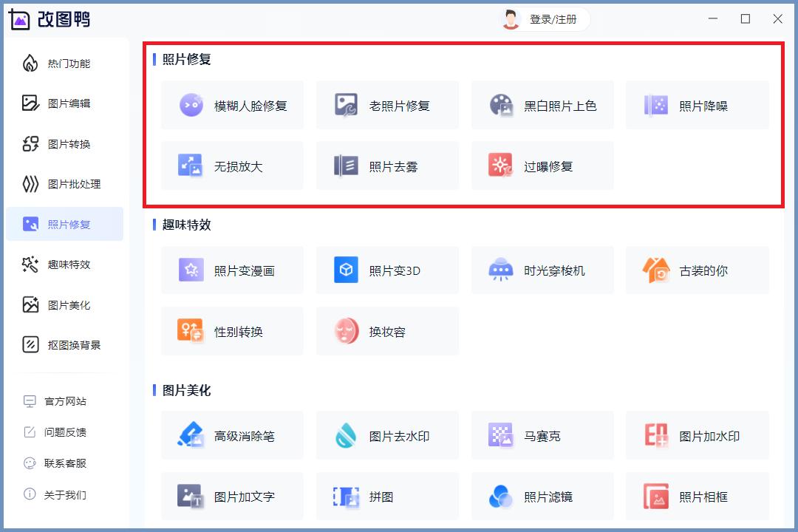Open the 照片去雾 dehaze tool
Image resolution: width=798 pixels, height=532 pixels.
pos(387,166)
